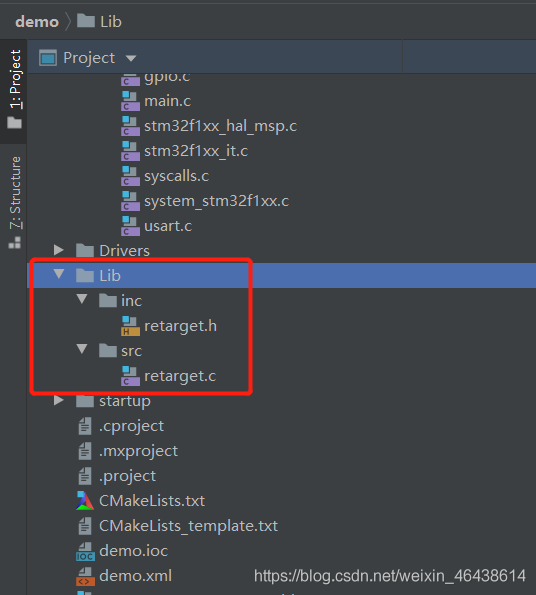The height and width of the screenshot is (595, 536).
Task: Click the .cproject file icon
Action: tap(85, 426)
